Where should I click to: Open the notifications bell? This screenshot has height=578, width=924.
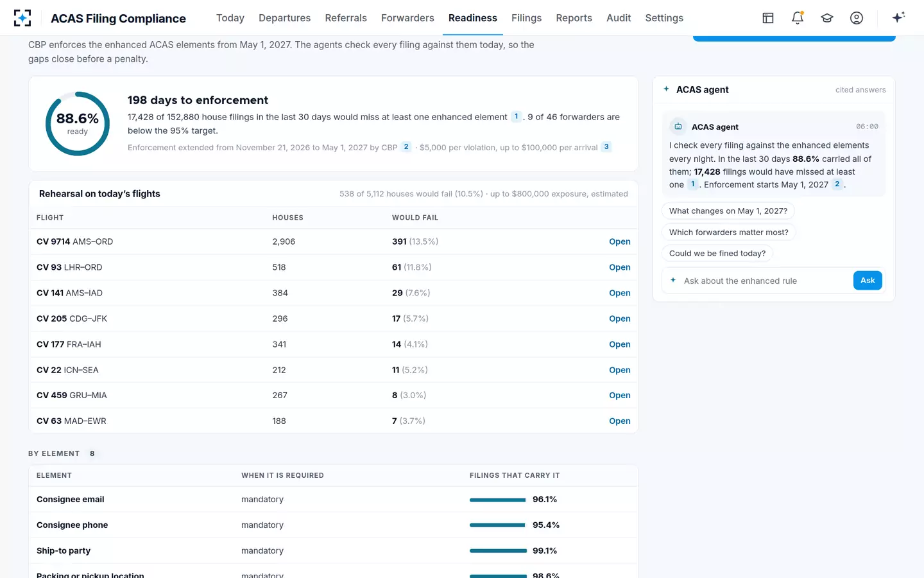(798, 18)
